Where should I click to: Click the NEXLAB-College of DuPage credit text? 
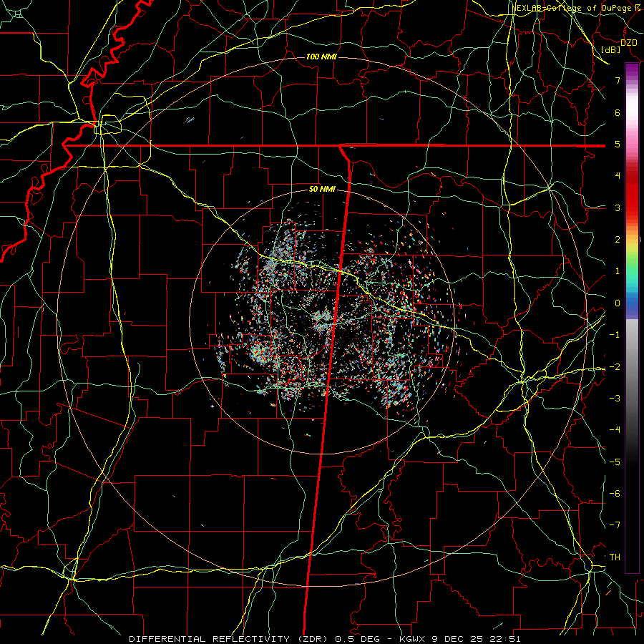click(x=575, y=8)
